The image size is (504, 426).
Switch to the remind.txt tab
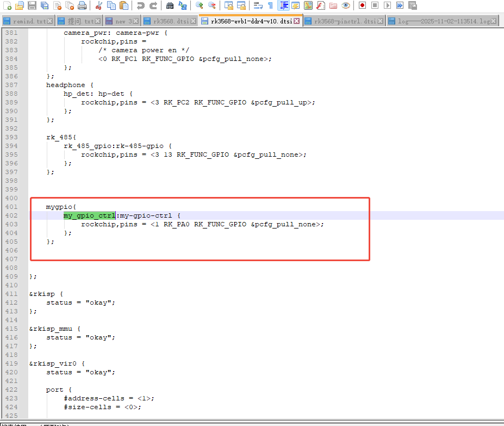pyautogui.click(x=29, y=21)
